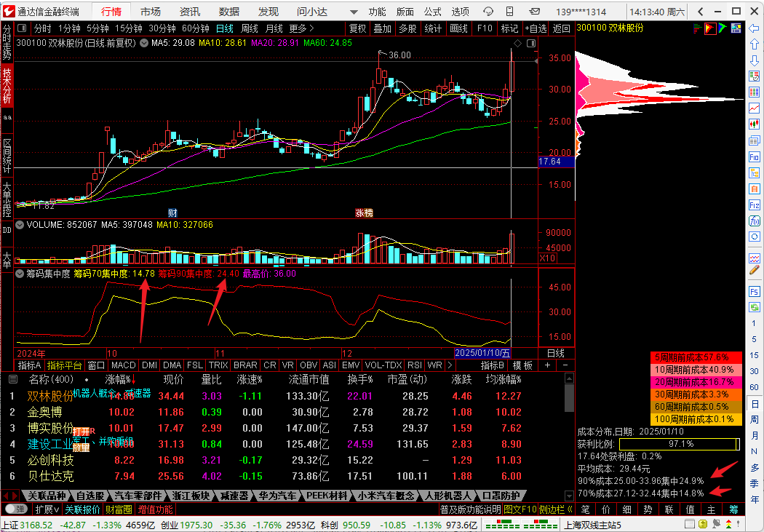Open the wavy lines indicator sidebar icon
This screenshot has height=532, width=764.
755,257
